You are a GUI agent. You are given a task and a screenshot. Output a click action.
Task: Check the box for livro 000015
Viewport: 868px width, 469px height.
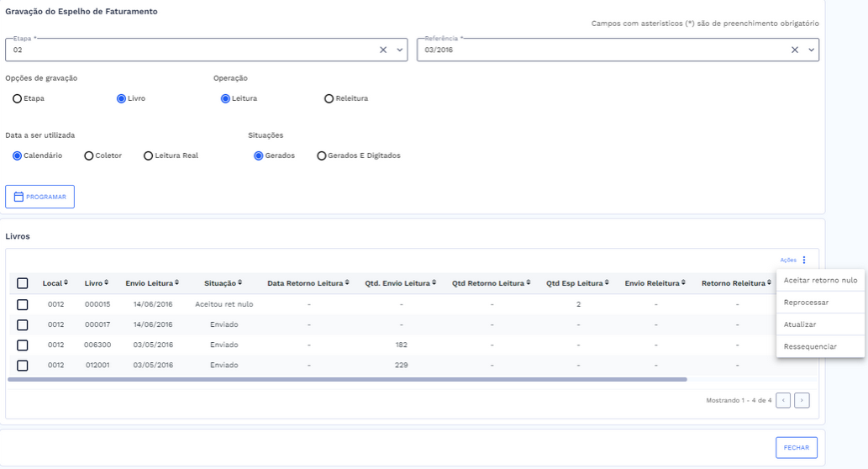point(23,304)
